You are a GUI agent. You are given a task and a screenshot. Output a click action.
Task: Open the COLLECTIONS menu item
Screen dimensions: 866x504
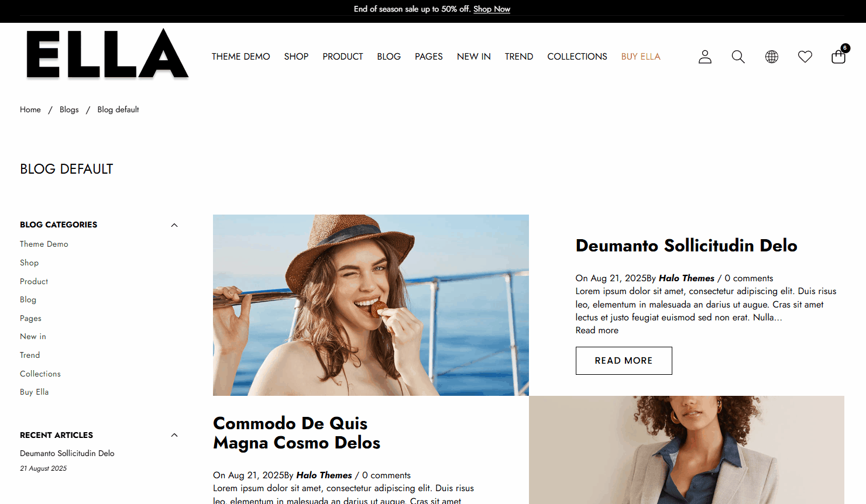pyautogui.click(x=577, y=57)
